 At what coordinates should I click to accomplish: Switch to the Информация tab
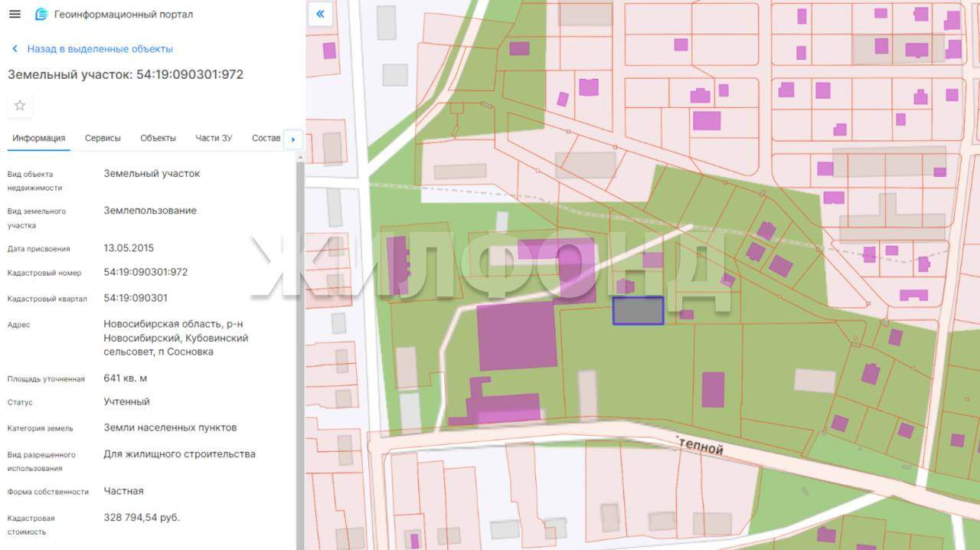[38, 138]
